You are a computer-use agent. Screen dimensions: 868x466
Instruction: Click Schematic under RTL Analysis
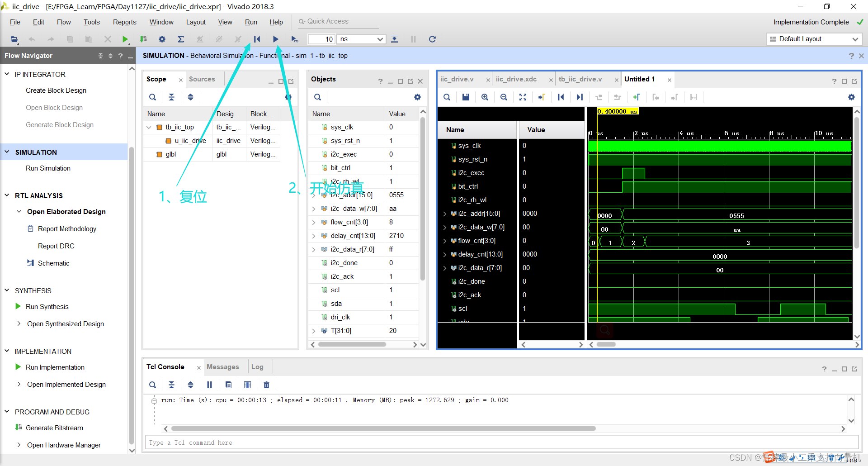pos(53,263)
